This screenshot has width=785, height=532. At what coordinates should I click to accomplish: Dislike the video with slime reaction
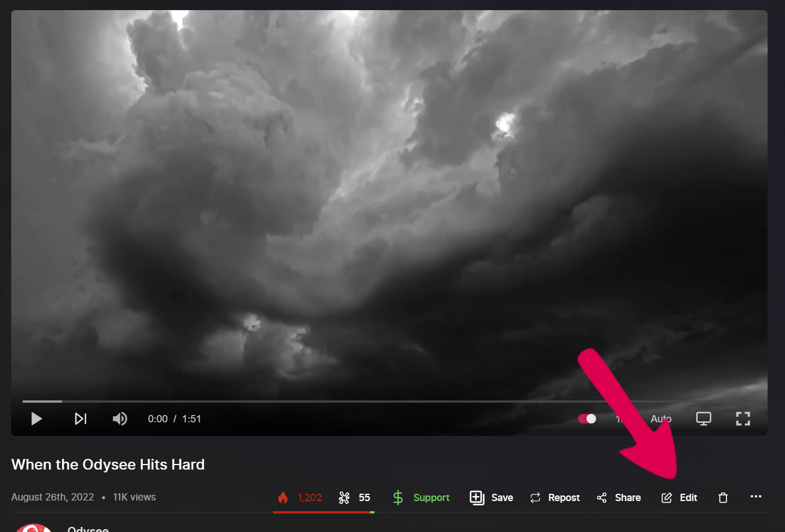tap(354, 498)
